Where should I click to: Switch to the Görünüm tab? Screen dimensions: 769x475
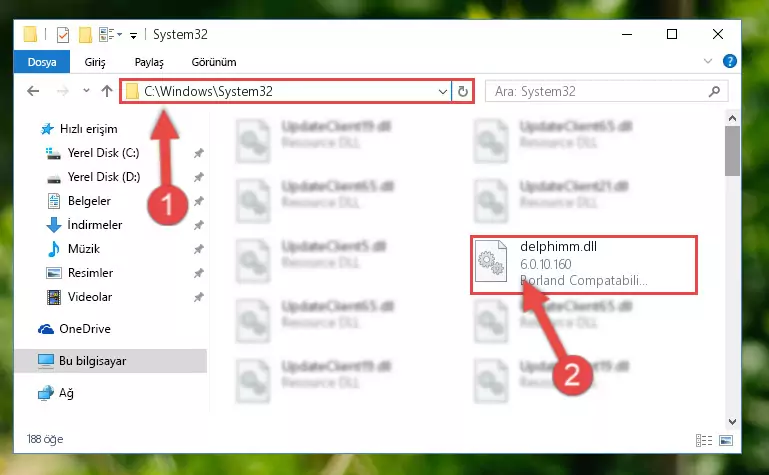pos(214,62)
